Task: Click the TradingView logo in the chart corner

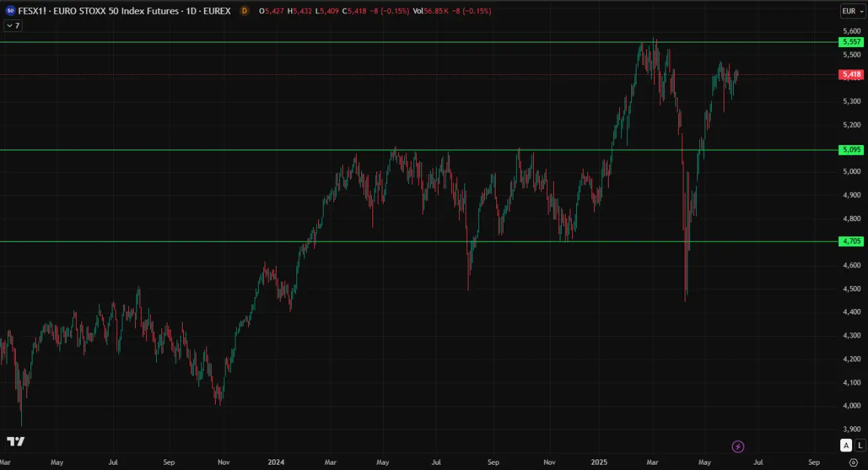Action: click(16, 442)
